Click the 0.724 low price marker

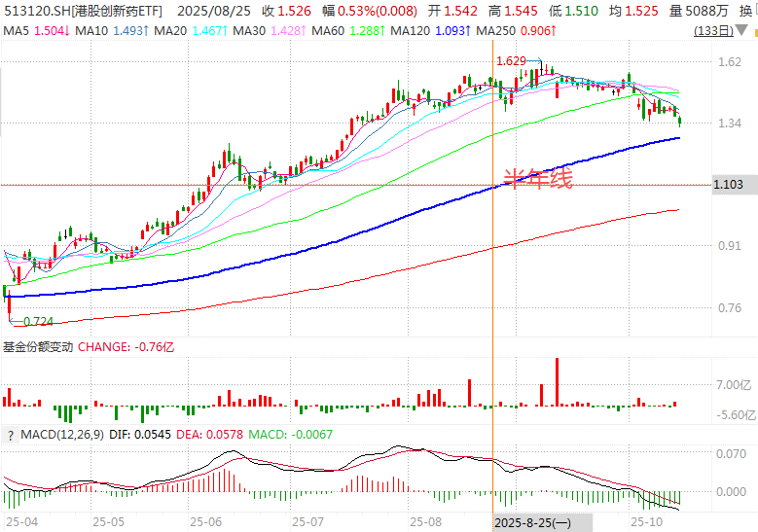point(37,321)
